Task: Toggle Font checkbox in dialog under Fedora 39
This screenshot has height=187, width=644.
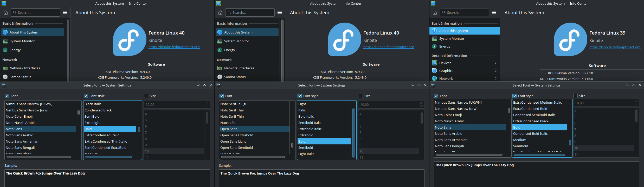Action: [x=436, y=96]
